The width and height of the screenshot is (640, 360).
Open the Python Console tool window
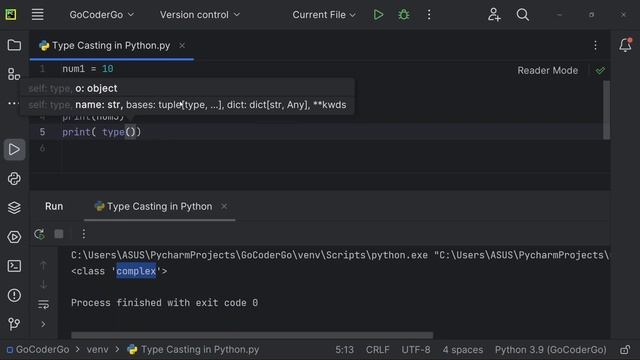14,178
